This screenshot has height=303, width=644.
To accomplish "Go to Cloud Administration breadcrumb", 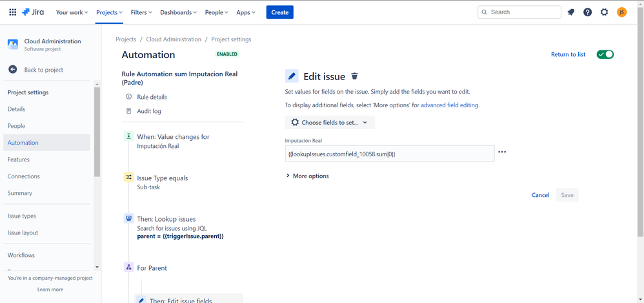I will [174, 39].
